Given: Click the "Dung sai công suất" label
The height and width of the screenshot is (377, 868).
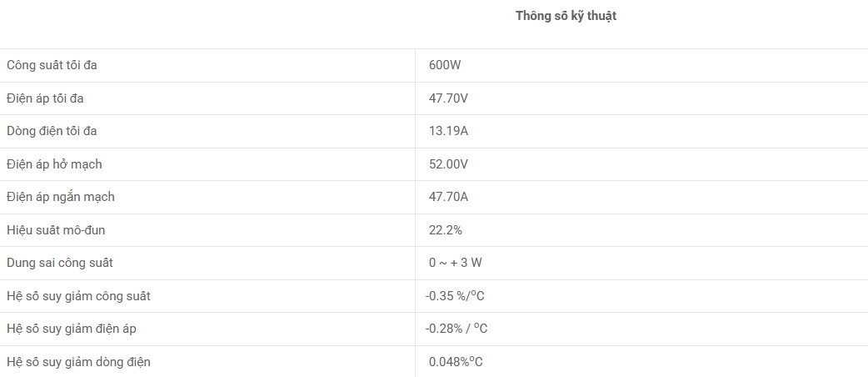Looking at the screenshot, I should tap(59, 263).
